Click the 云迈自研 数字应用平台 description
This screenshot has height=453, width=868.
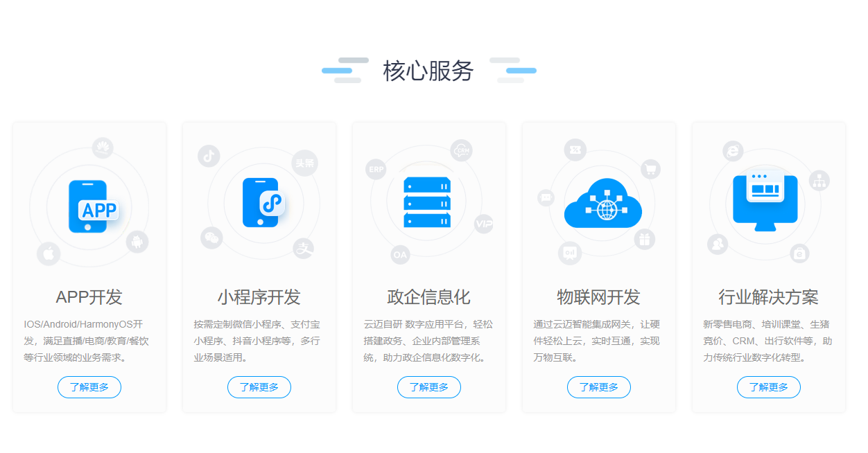(428, 341)
